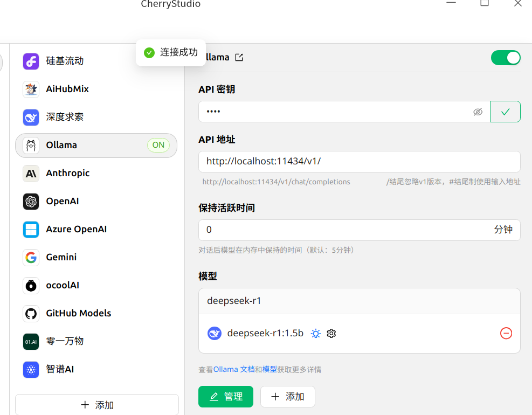This screenshot has height=415, width=532.
Task: Click the Azure OpenAI logo icon
Action: coord(31,230)
